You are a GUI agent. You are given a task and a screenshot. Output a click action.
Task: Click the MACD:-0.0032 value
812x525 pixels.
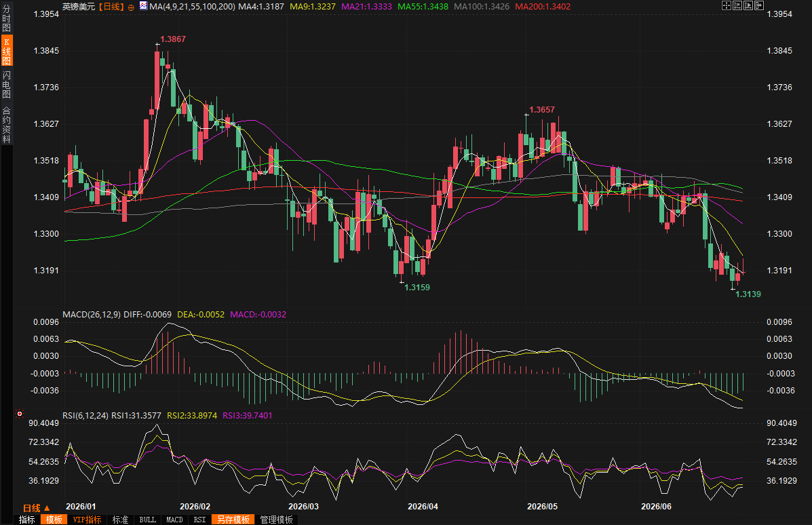(x=258, y=314)
